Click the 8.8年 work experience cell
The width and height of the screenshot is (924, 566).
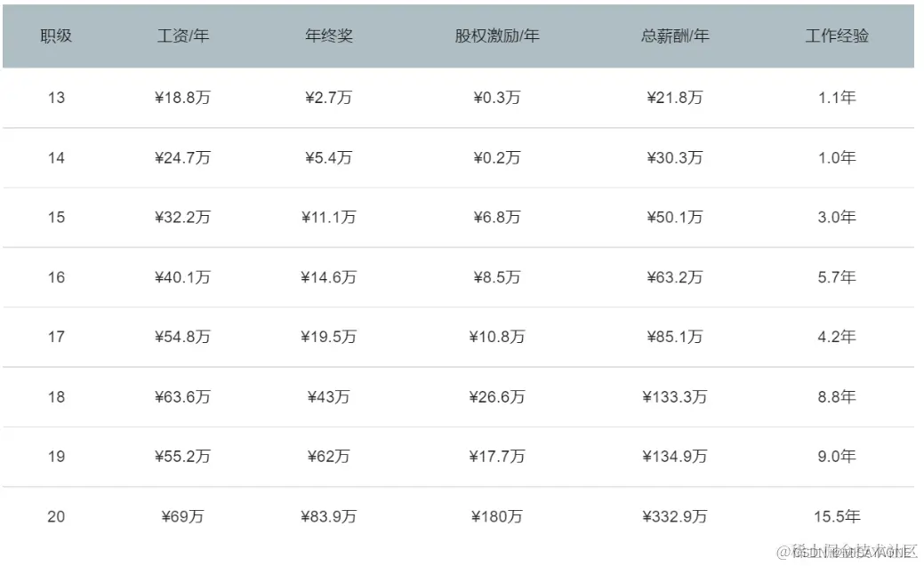click(x=837, y=397)
